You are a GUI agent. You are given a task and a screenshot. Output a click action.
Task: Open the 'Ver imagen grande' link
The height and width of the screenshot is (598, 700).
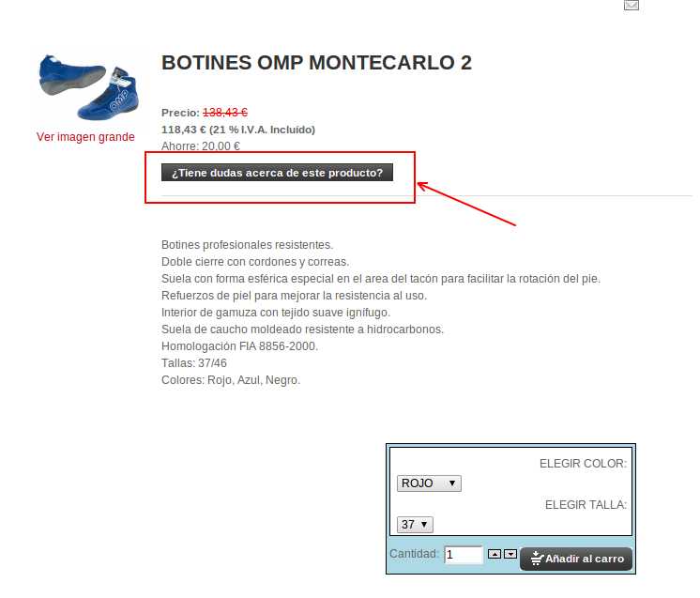[x=85, y=137]
